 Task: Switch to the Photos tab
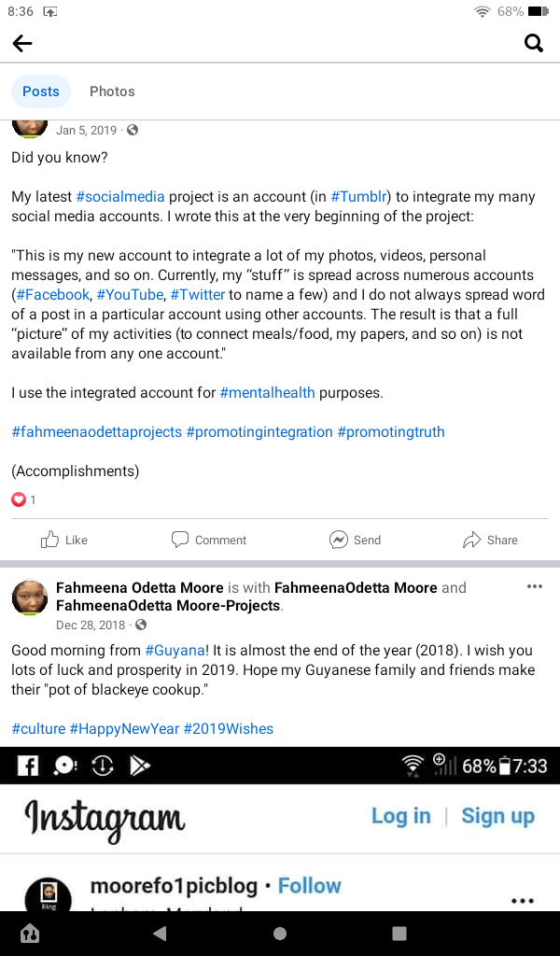(x=112, y=91)
